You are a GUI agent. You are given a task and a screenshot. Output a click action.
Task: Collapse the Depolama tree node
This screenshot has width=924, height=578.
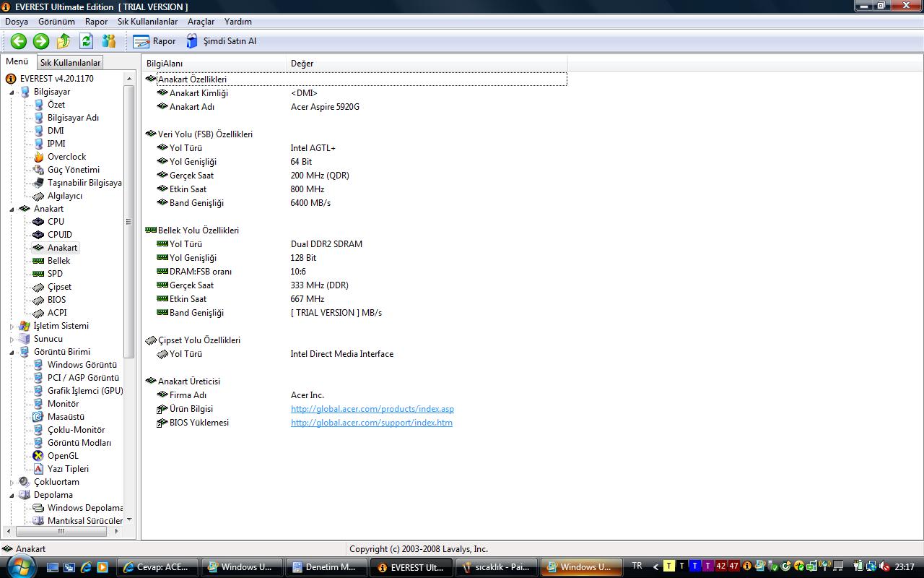[12, 495]
